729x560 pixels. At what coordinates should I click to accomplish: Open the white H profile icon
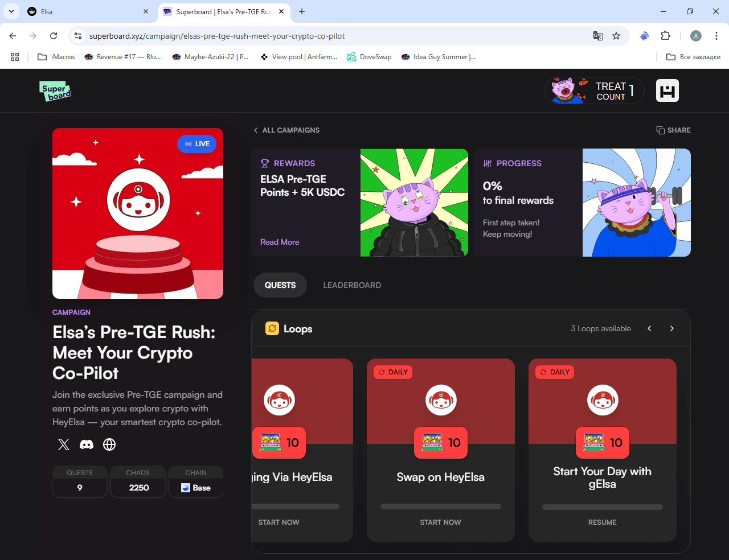667,90
